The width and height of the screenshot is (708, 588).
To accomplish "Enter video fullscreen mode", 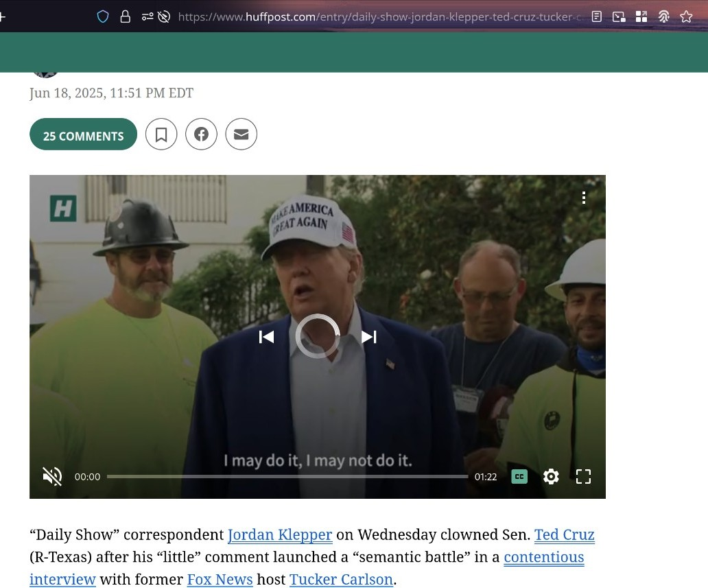I will (x=583, y=476).
